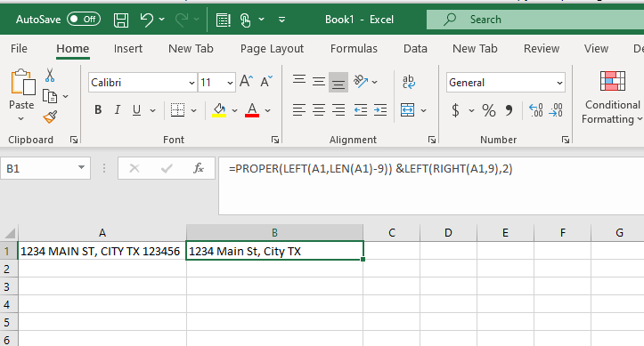Click the Undo arrow icon
Image resolution: width=644 pixels, height=346 pixels.
pos(147,20)
